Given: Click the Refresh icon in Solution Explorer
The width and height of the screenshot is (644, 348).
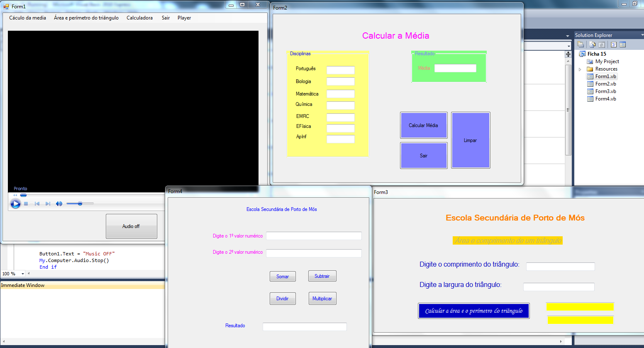Looking at the screenshot, I should (601, 45).
